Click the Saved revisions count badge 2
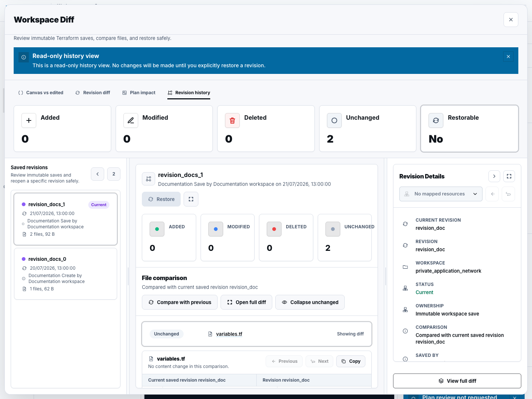The image size is (532, 399). tap(114, 174)
